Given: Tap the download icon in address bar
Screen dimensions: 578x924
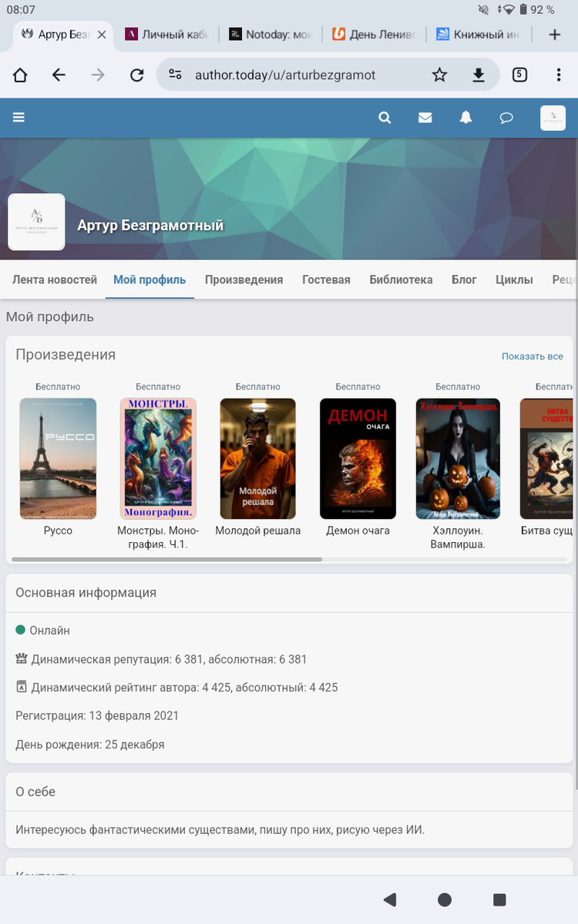Looking at the screenshot, I should [479, 75].
